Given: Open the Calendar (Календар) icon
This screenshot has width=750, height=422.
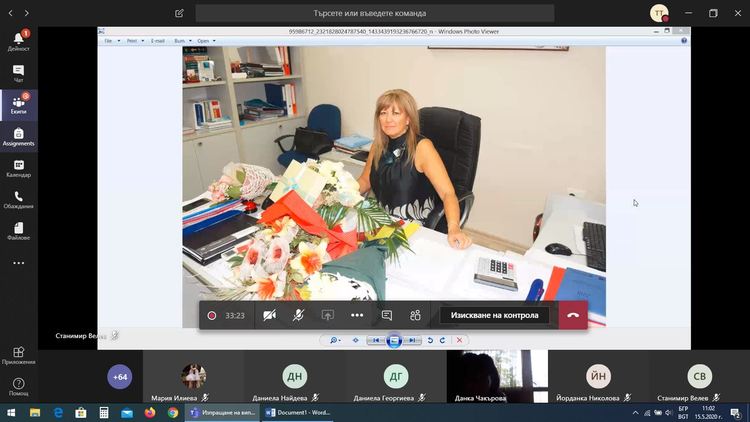Looking at the screenshot, I should click(x=18, y=168).
